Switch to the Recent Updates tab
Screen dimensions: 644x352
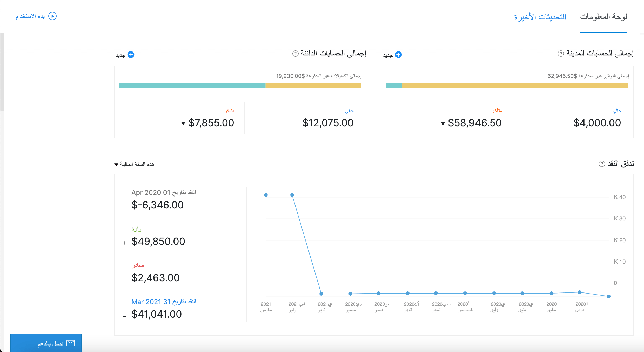[x=540, y=17]
